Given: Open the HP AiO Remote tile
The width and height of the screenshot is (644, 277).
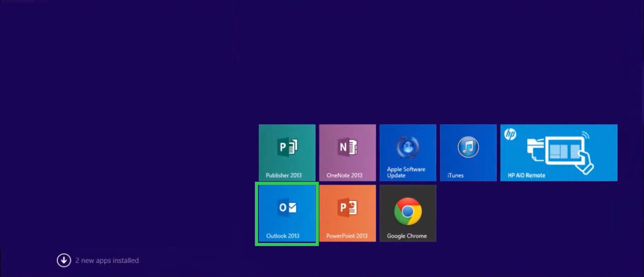Looking at the screenshot, I should click(x=559, y=153).
